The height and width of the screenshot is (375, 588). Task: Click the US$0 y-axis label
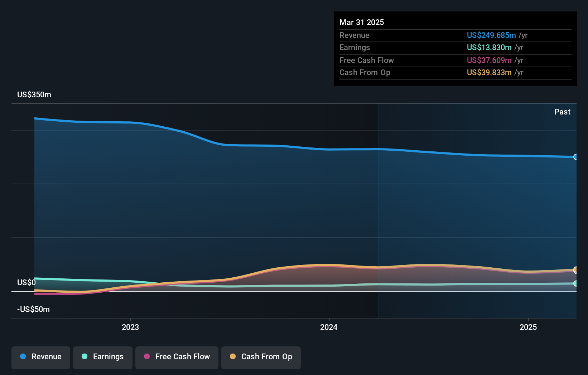tap(26, 282)
